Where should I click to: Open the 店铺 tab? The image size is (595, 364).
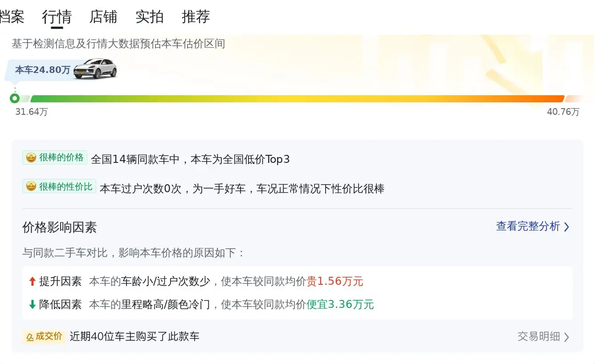pos(103,16)
